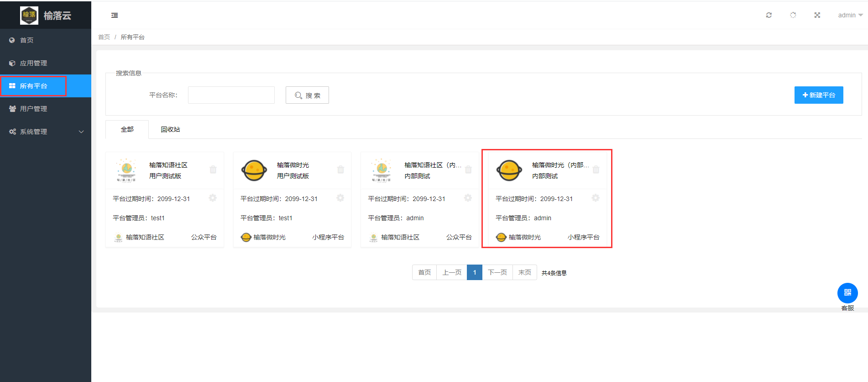The image size is (868, 382).
Task: Click 公众平台 label on the first card
Action: coord(204,237)
